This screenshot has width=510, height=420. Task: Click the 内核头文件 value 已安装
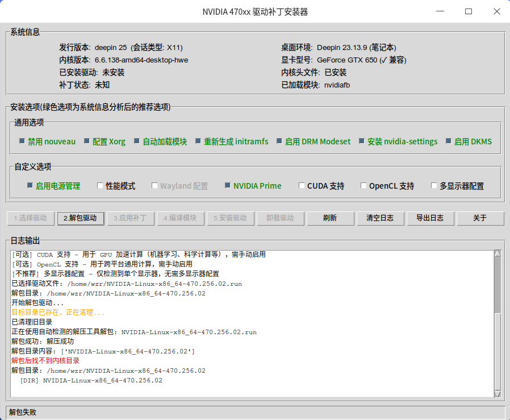336,73
